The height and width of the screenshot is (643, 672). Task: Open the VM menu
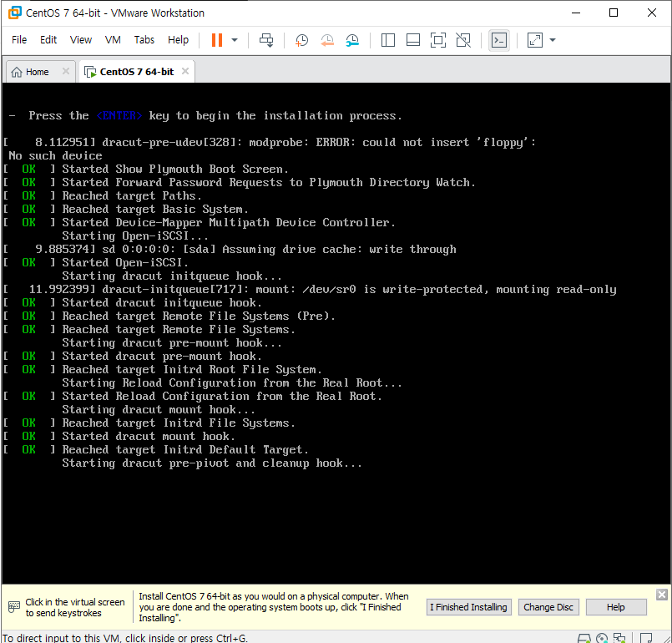[113, 40]
